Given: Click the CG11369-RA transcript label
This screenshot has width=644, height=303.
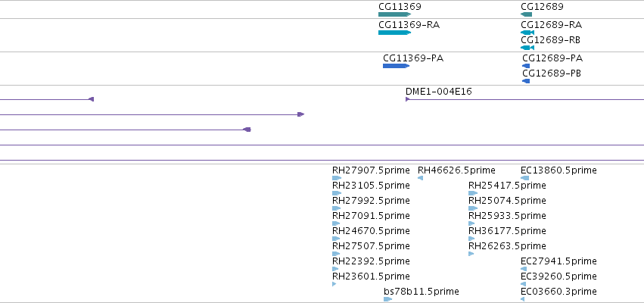Looking at the screenshot, I should [x=409, y=25].
